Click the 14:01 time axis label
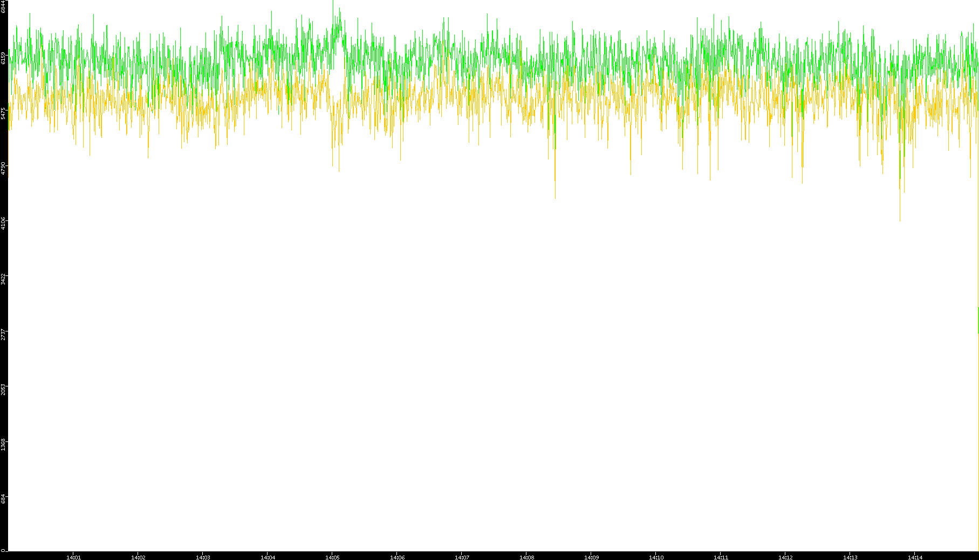 point(73,557)
